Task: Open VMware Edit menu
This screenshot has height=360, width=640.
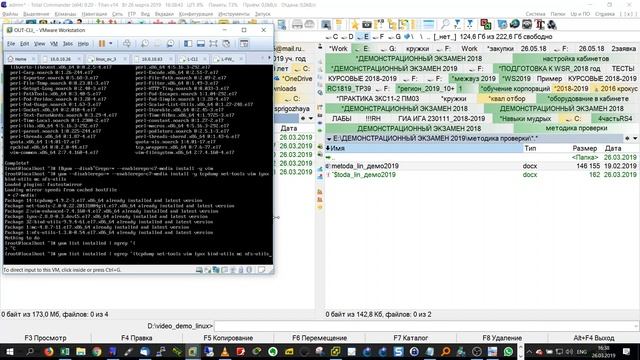Action: (x=24, y=44)
